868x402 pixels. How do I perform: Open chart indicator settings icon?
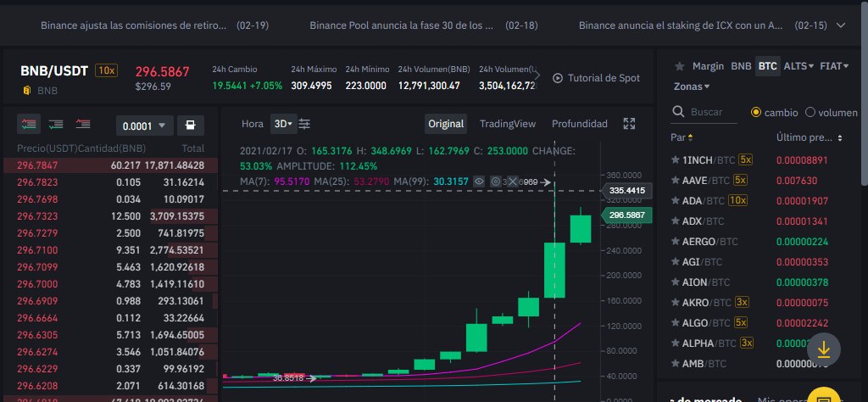tap(304, 124)
